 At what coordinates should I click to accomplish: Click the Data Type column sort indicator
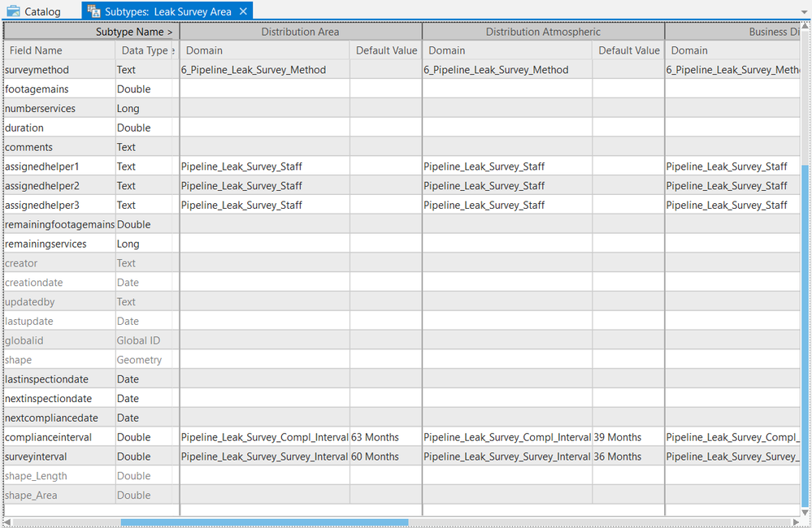[x=172, y=50]
